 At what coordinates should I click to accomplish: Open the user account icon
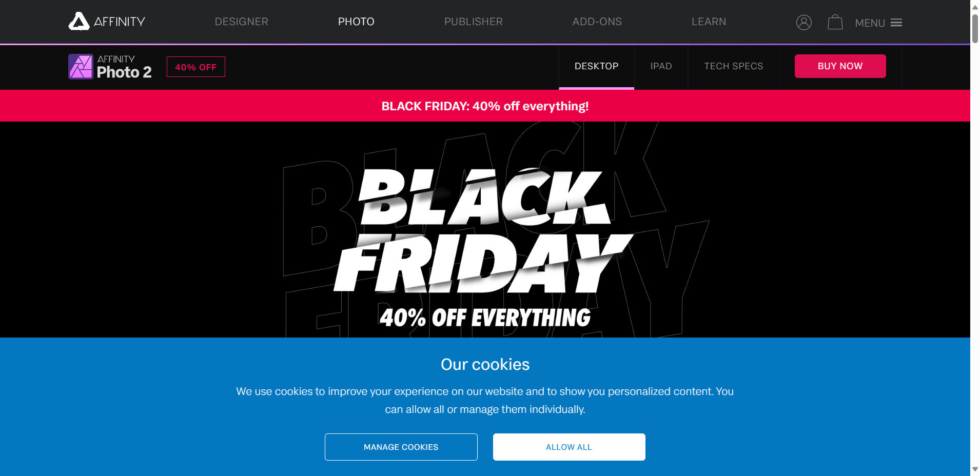[x=803, y=23]
